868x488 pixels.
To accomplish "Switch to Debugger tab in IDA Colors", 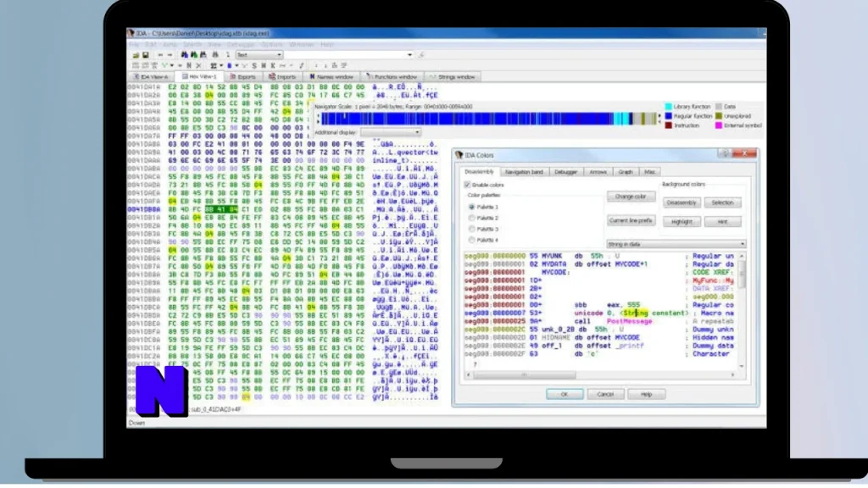I will click(565, 172).
